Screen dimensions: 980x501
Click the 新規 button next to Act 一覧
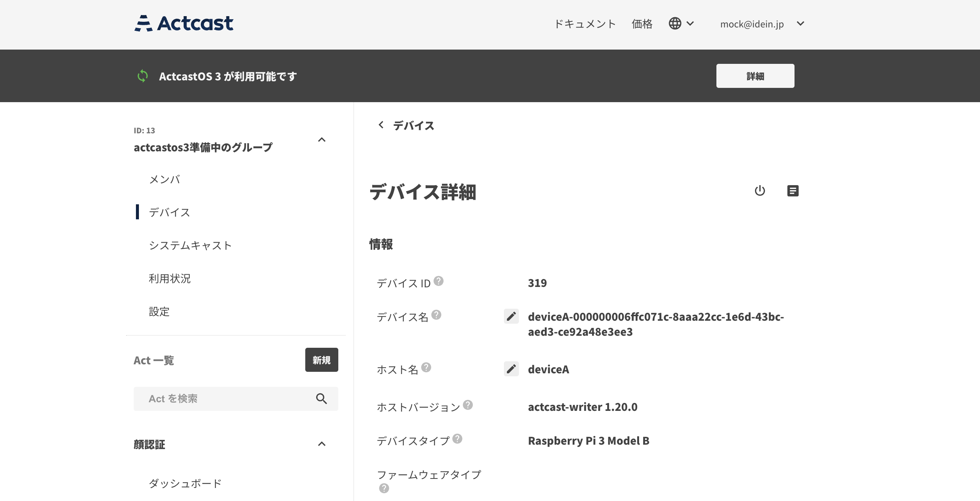coord(321,359)
